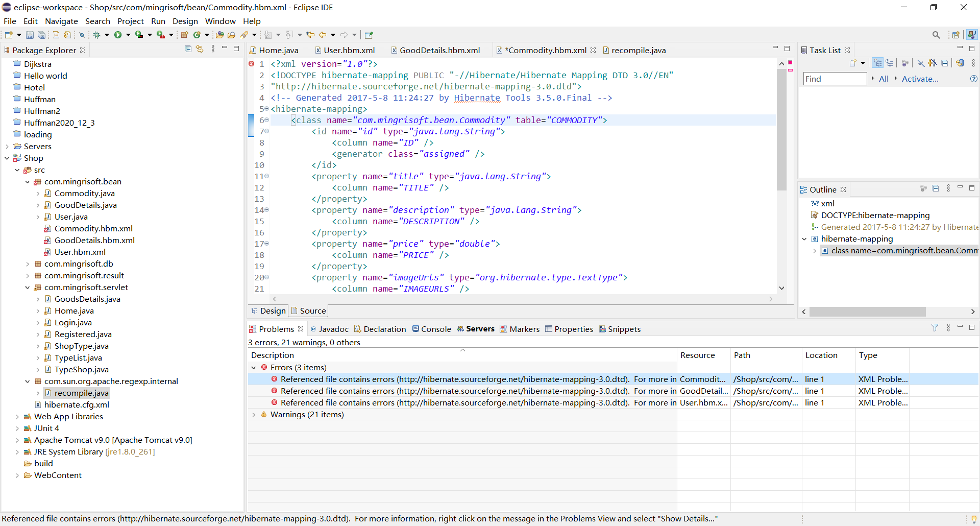This screenshot has width=980, height=526.
Task: Toggle Focus on Workweek in Task List
Action: 905,63
